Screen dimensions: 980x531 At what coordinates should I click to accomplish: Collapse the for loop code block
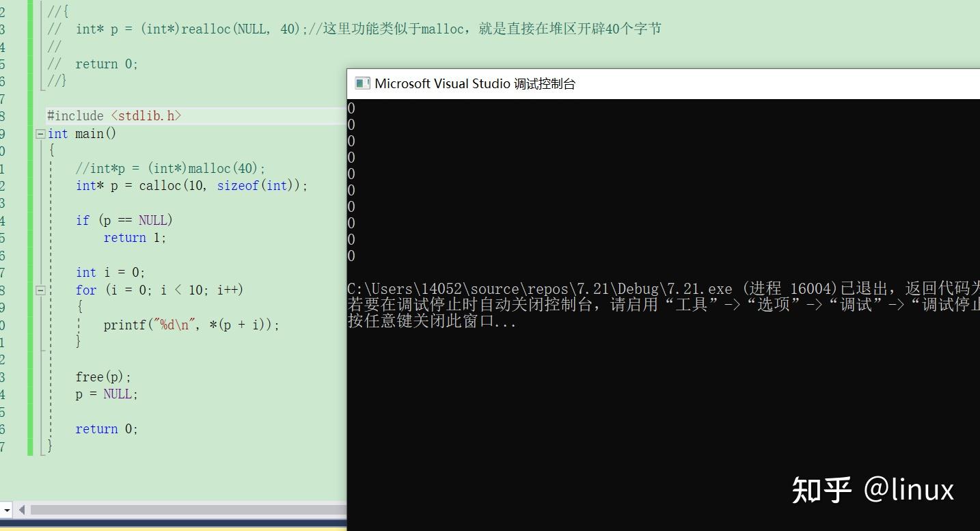pos(40,290)
